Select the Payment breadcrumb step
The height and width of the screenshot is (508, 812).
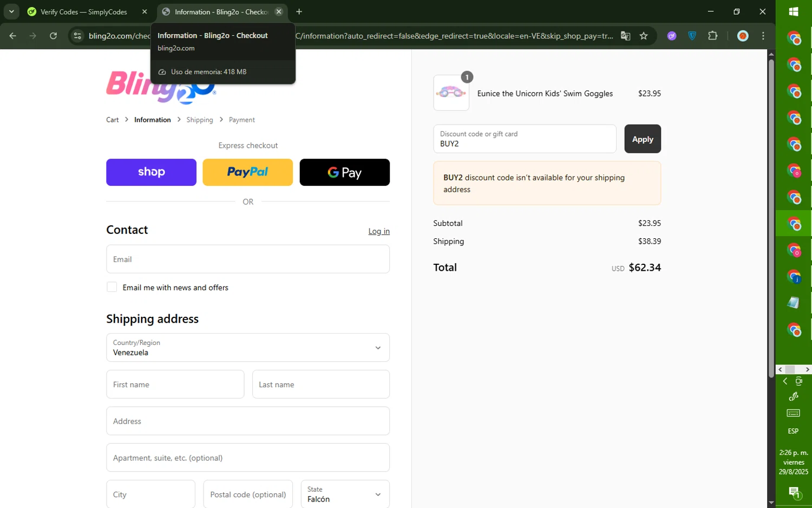click(241, 120)
